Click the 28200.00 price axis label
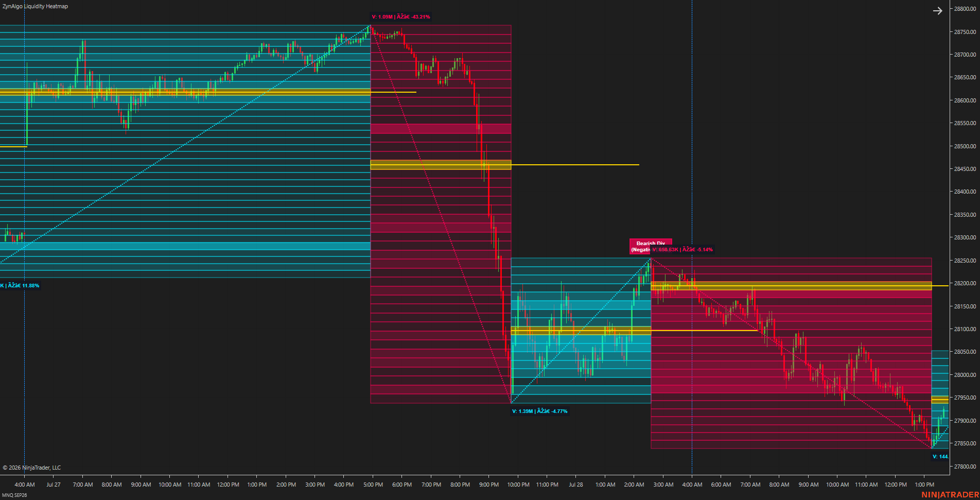 pyautogui.click(x=965, y=283)
